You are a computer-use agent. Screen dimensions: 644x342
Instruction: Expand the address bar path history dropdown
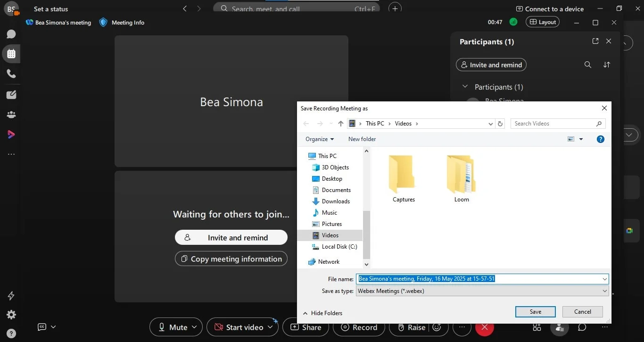491,124
